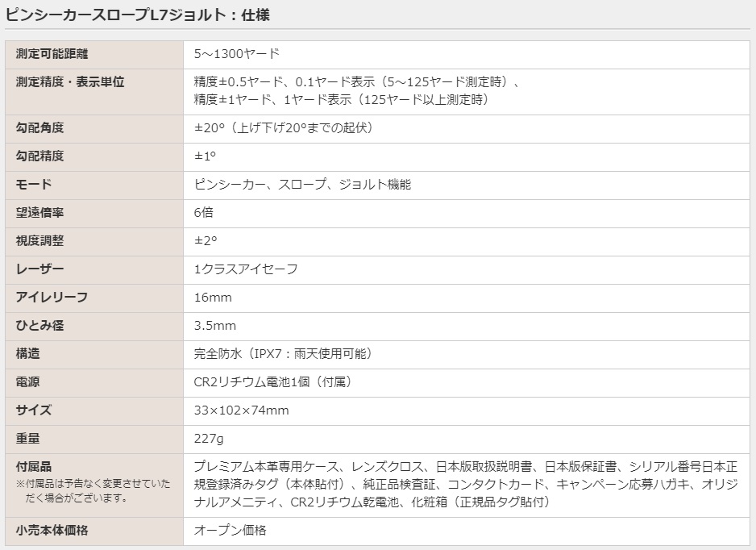Click the value 6倍
This screenshot has width=756, height=550.
pos(203,212)
